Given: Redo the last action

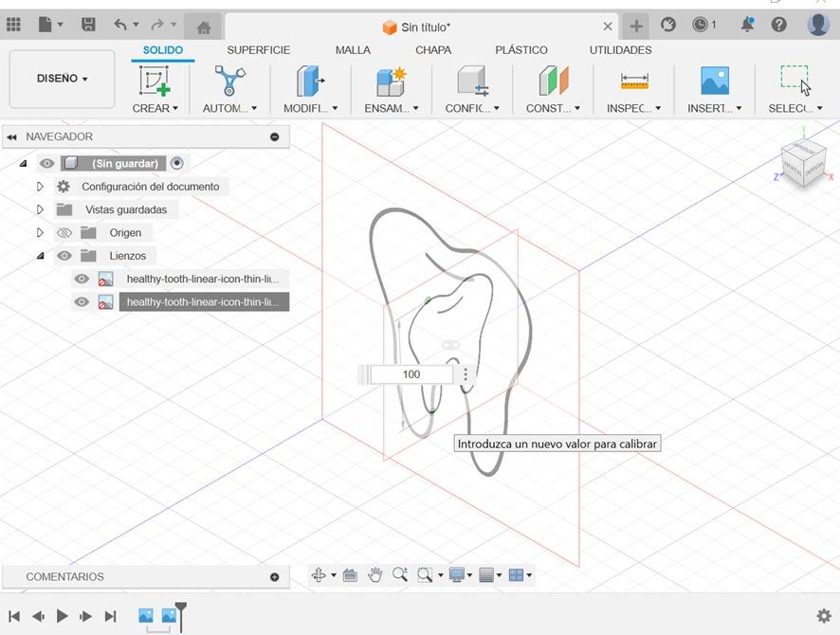Looking at the screenshot, I should pyautogui.click(x=157, y=25).
